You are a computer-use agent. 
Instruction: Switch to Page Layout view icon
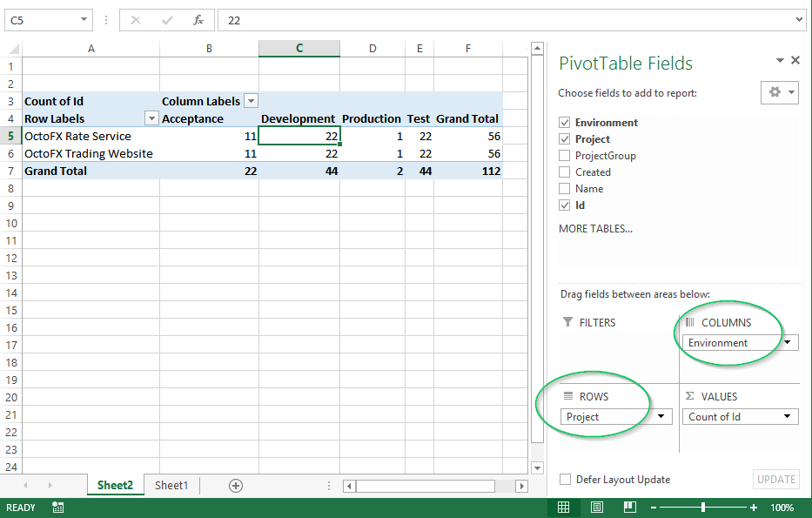pyautogui.click(x=597, y=508)
